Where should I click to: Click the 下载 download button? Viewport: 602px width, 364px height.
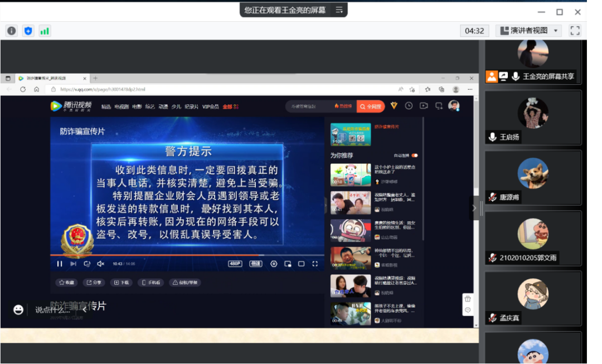pyautogui.click(x=122, y=283)
